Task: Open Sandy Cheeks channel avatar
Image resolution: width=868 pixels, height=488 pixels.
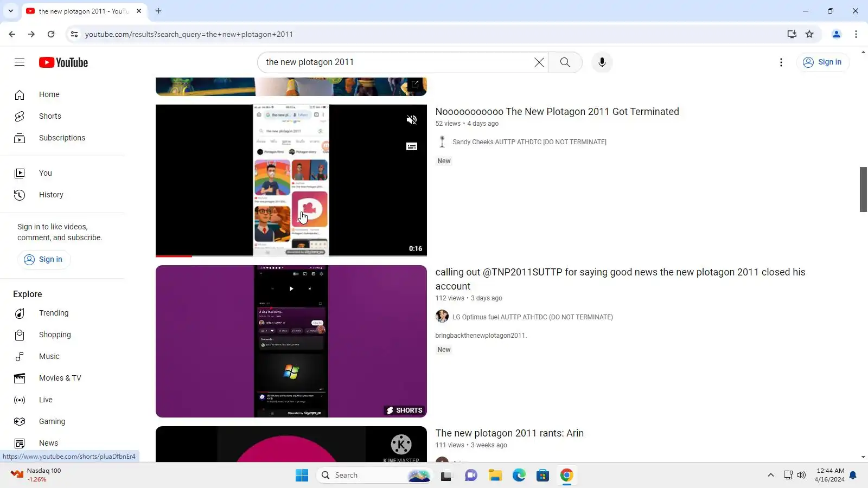Action: [x=442, y=142]
